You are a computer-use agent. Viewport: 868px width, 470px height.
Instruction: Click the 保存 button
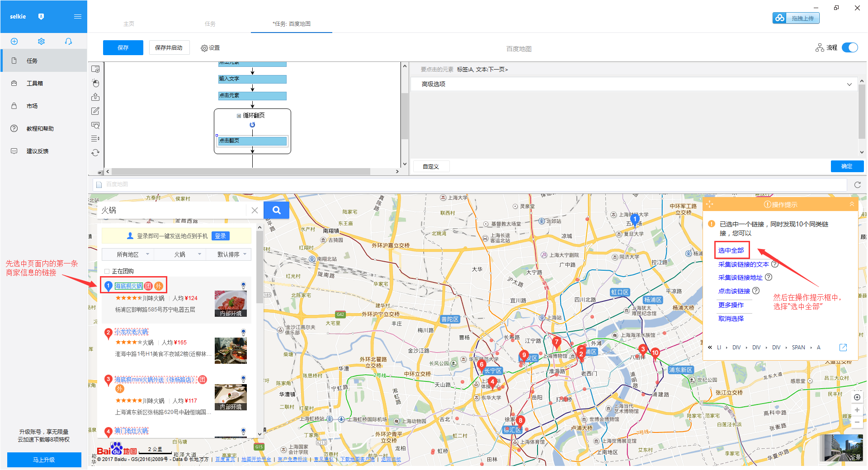pyautogui.click(x=123, y=47)
